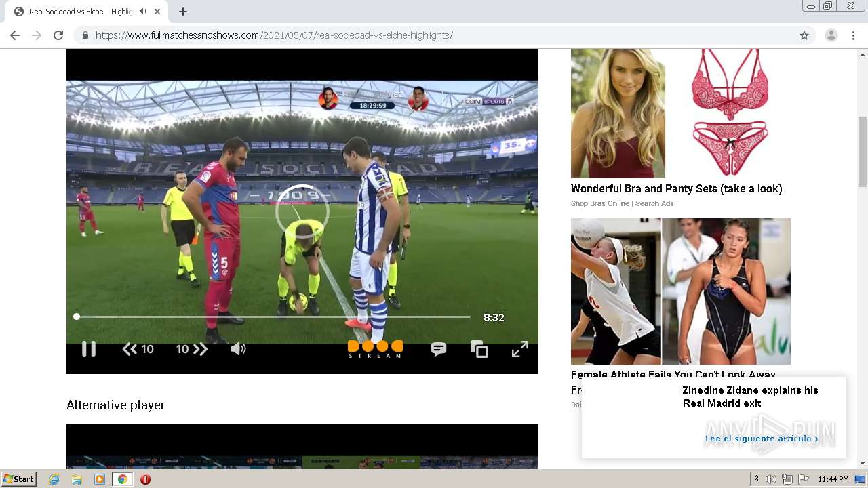This screenshot has height=488, width=868.
Task: View site security lock info
Action: tap(85, 35)
